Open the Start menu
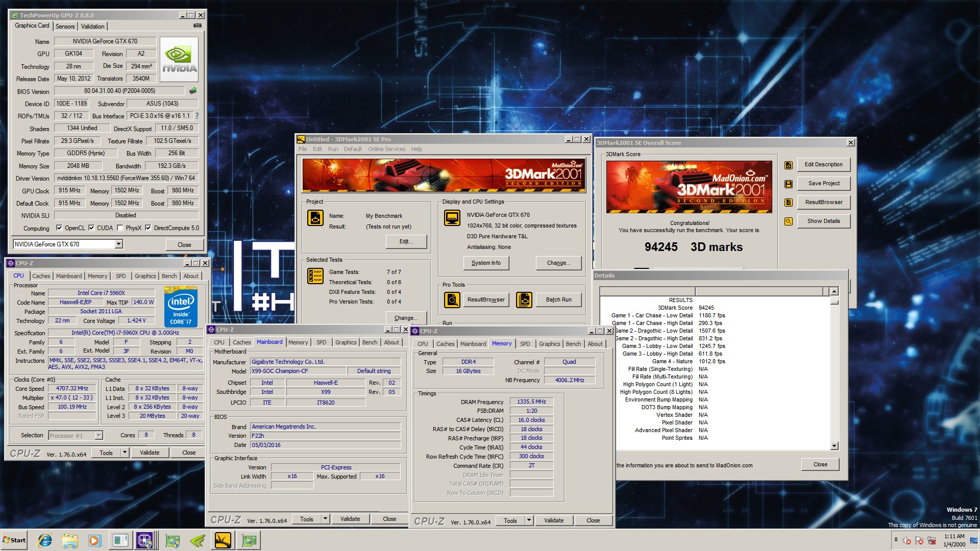Viewport: 980px width, 551px height. click(x=14, y=540)
